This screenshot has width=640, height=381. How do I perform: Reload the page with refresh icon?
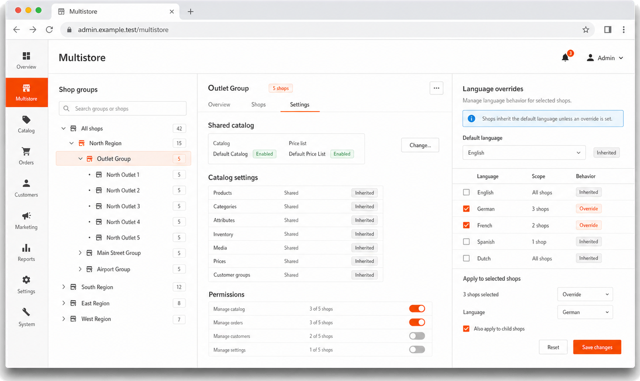(x=49, y=29)
